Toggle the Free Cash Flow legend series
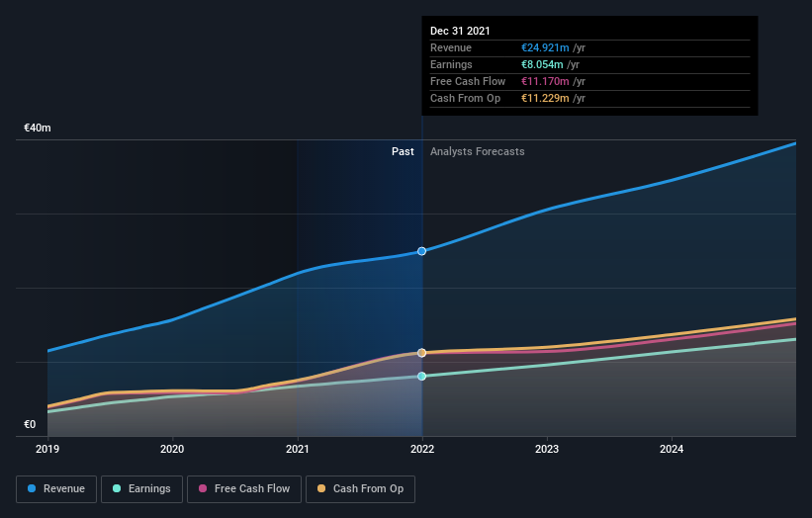 [x=244, y=489]
